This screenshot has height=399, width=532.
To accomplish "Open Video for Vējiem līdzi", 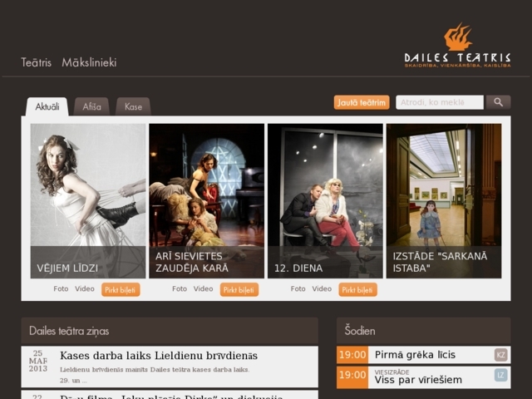I will 85,288.
